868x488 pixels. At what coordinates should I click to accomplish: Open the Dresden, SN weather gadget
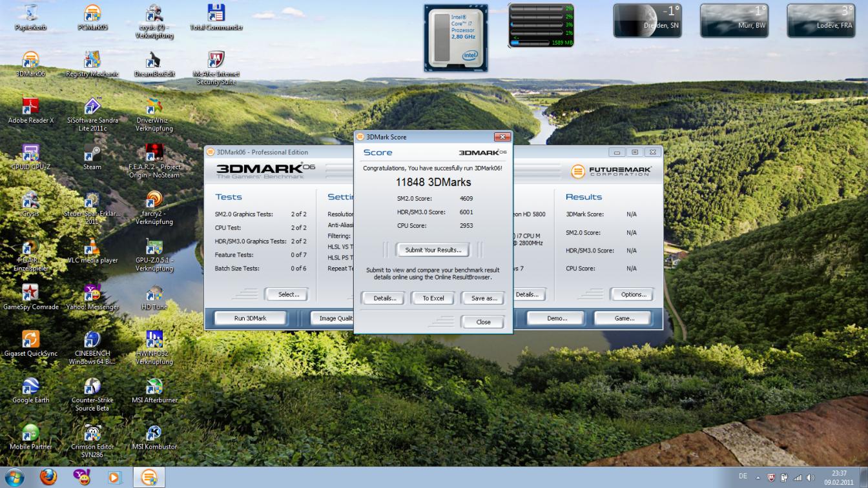(648, 21)
